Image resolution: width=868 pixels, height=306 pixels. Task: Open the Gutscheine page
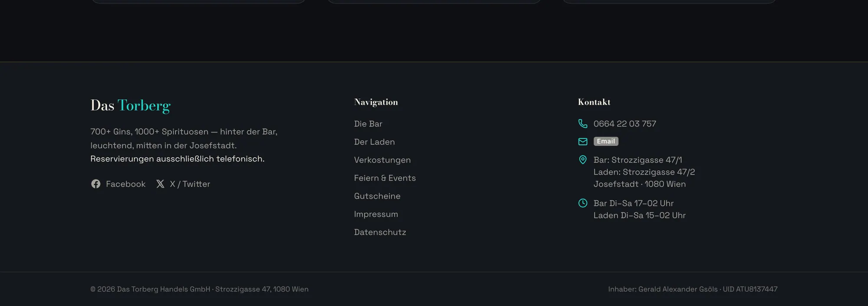377,196
